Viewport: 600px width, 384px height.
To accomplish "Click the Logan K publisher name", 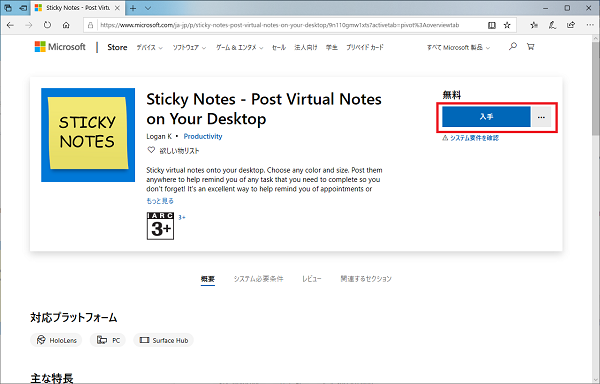I will point(159,137).
